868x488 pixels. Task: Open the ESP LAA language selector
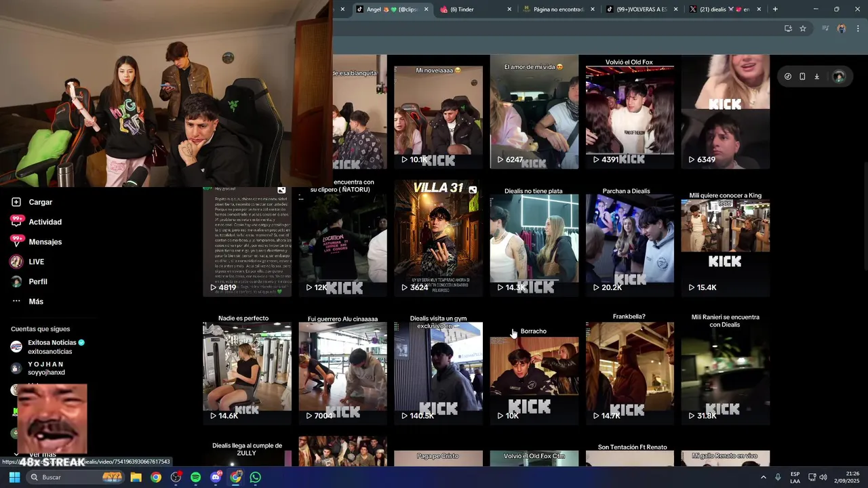click(x=795, y=477)
